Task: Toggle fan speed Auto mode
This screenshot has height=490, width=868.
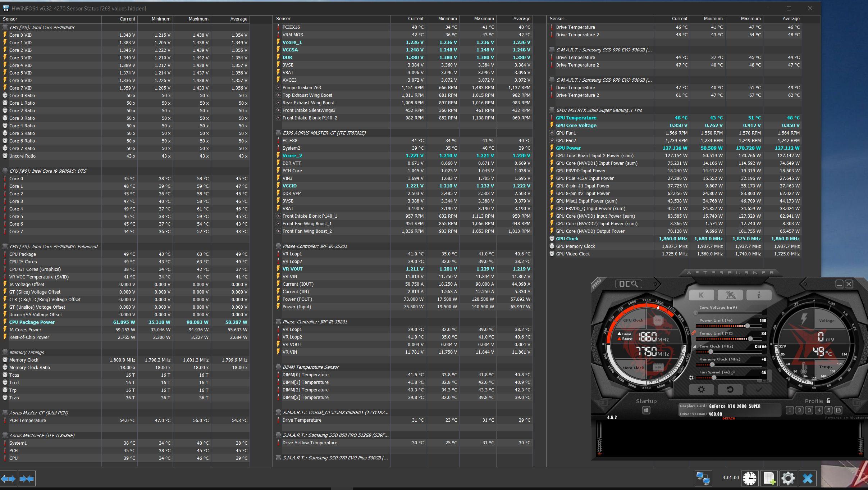Action: click(765, 381)
